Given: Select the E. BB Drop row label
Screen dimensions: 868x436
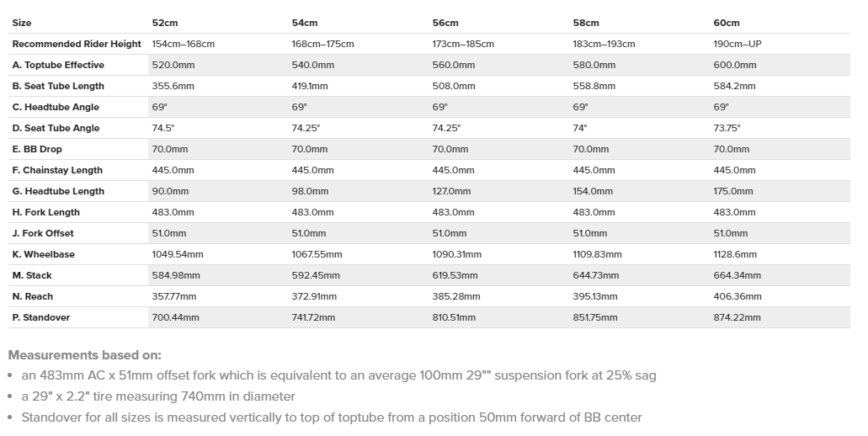Looking at the screenshot, I should coord(37,149).
